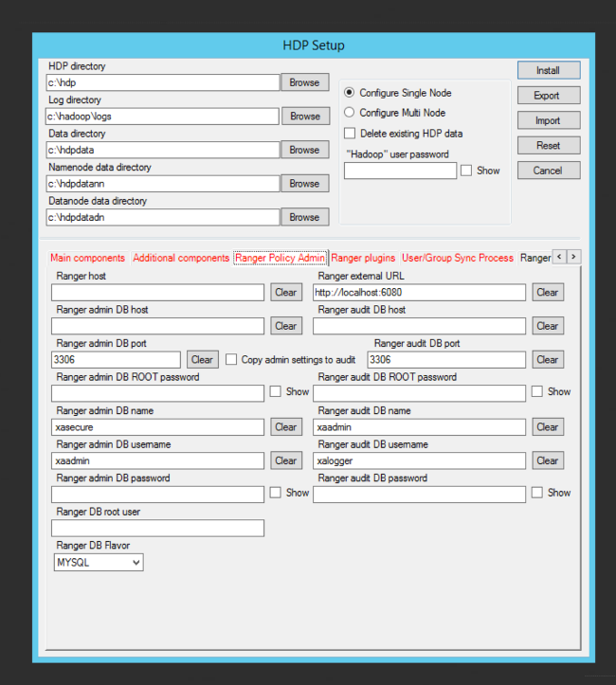Click the Install button
The height and width of the screenshot is (685, 616).
pos(548,70)
